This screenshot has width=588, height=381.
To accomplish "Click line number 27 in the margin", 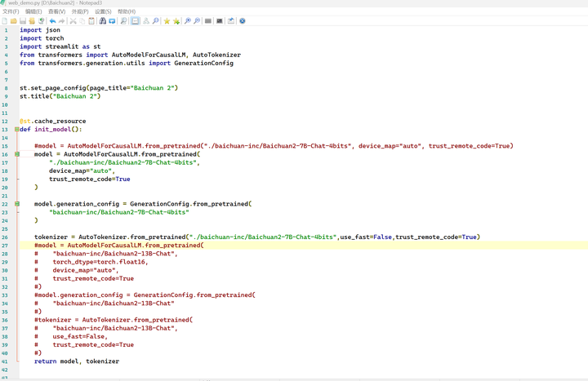I will [x=5, y=246].
